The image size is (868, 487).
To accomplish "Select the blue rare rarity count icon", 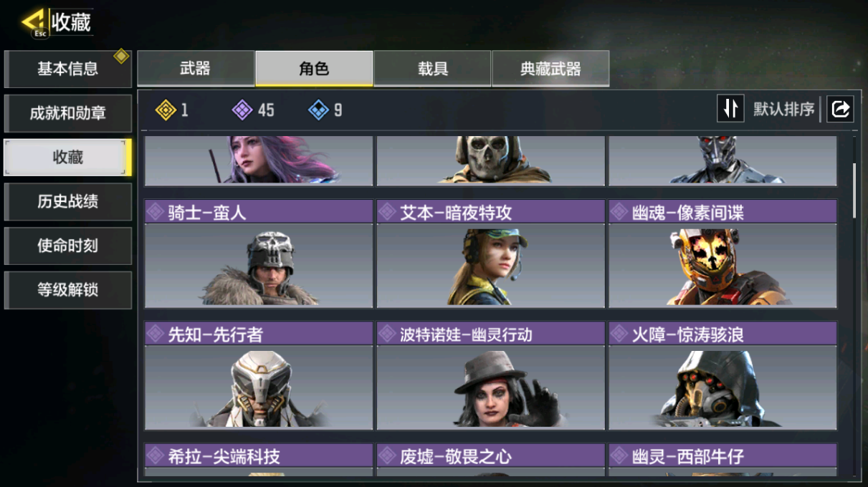I will click(x=318, y=110).
